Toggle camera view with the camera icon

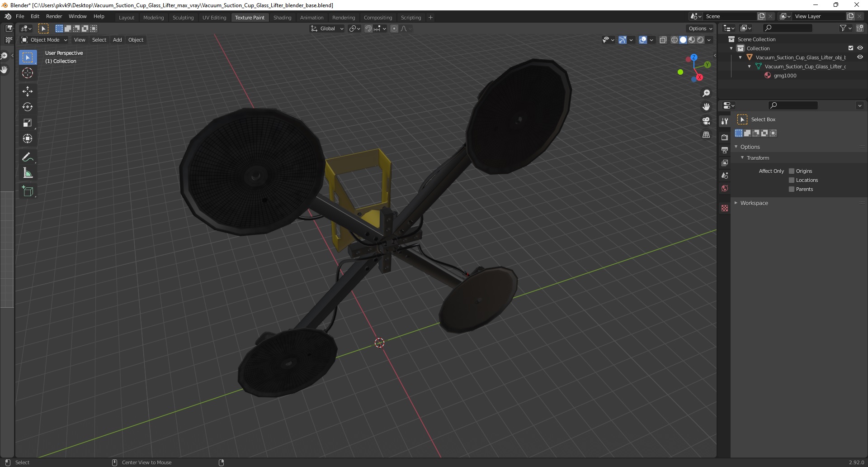pos(706,121)
